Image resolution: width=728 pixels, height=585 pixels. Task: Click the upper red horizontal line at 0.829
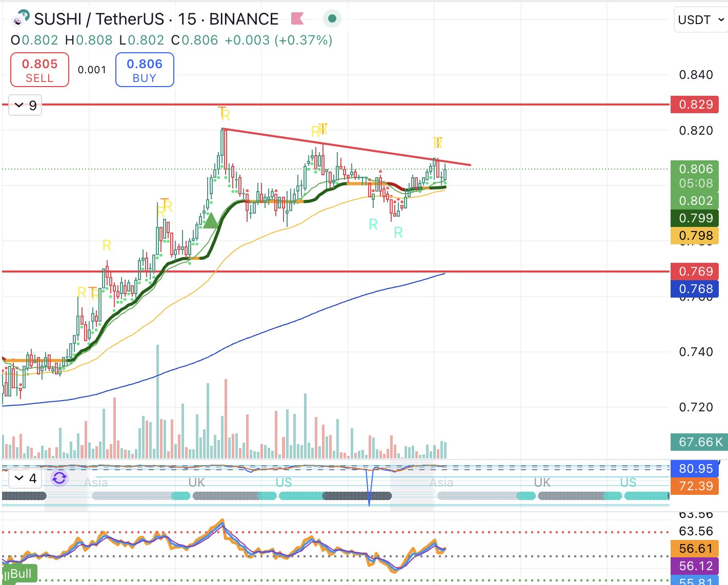[x=336, y=105]
